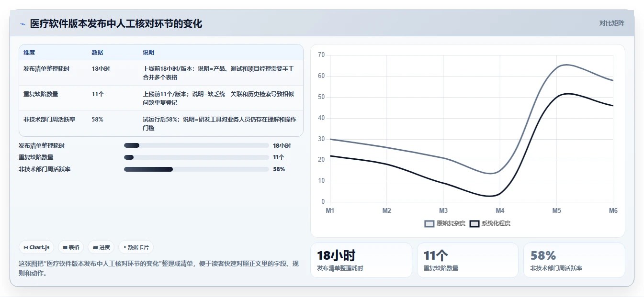Click the 重复缺陷数量 label in the progress list
Image resolution: width=644 pixels, height=297 pixels.
[36, 157]
